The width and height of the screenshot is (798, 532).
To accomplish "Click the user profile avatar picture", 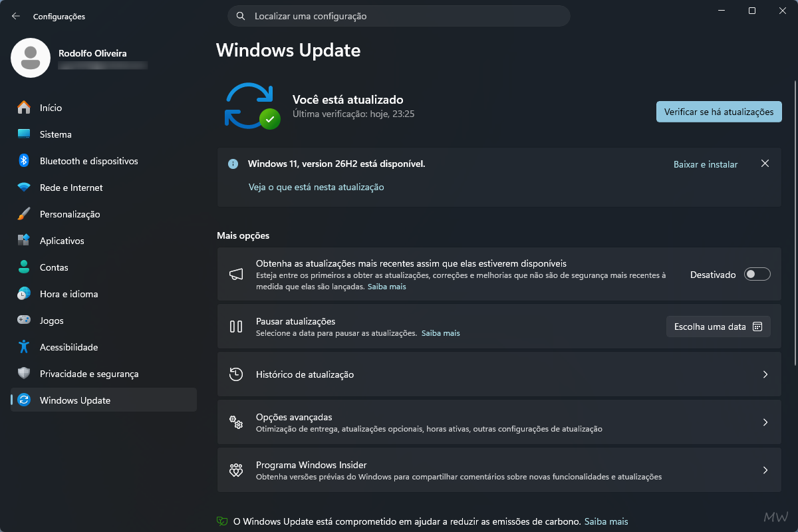I will [x=31, y=58].
